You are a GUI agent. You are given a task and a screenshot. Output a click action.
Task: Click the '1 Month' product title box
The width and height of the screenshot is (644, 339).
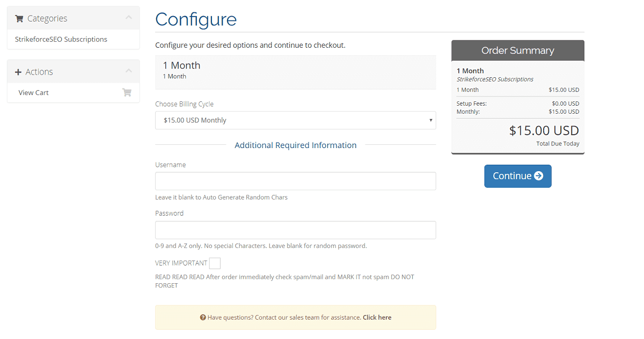(296, 72)
